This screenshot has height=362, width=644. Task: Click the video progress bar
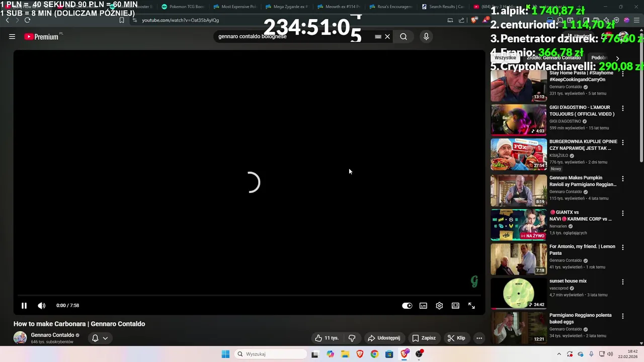point(249,295)
